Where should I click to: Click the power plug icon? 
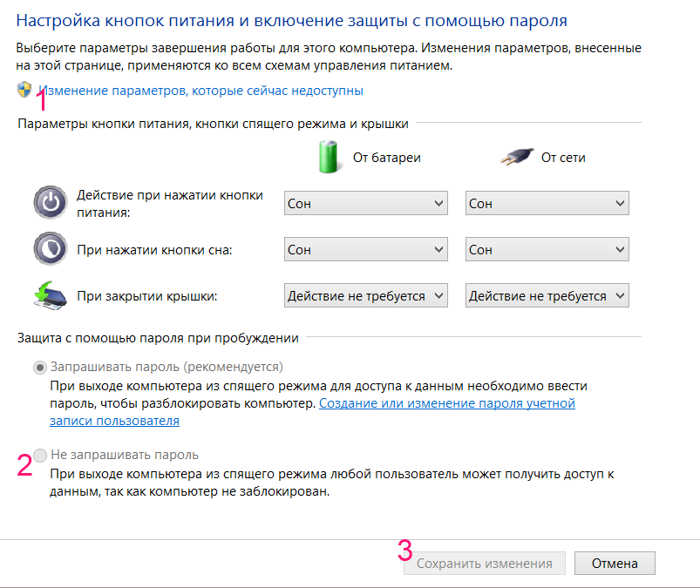517,157
